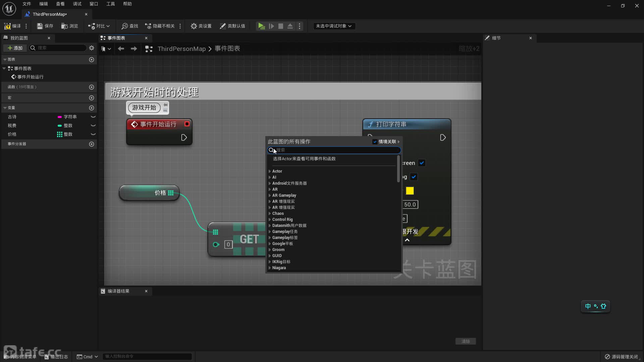Toggle visibility of 古诗 variable

coord(93,117)
